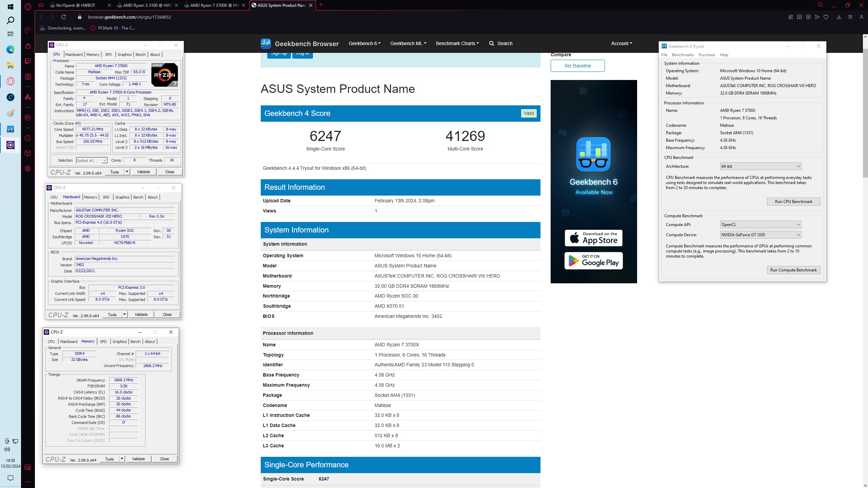The height and width of the screenshot is (488, 868).
Task: Open the Opera profile account icon
Action: coord(861,17)
